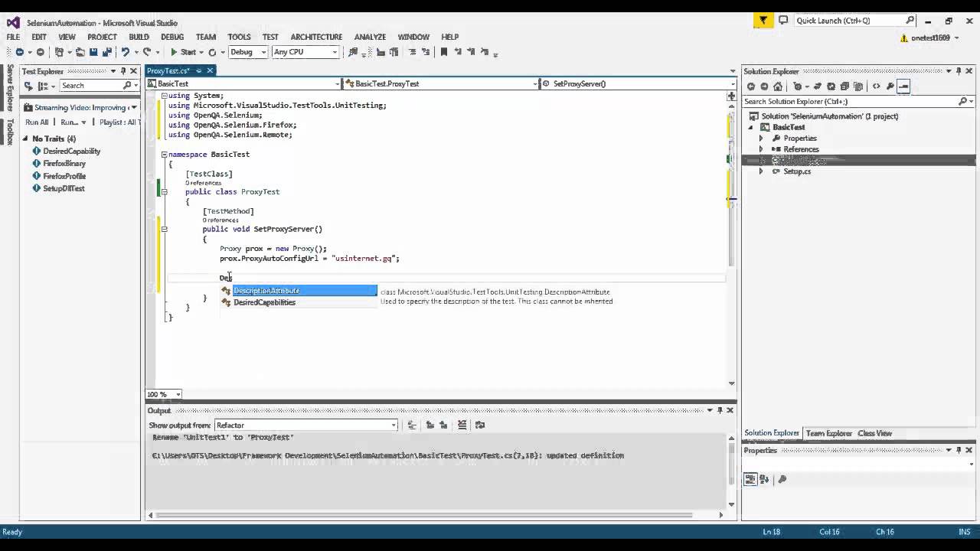The height and width of the screenshot is (551, 980).
Task: Click the toolbar bookmark toggle icon
Action: [443, 52]
